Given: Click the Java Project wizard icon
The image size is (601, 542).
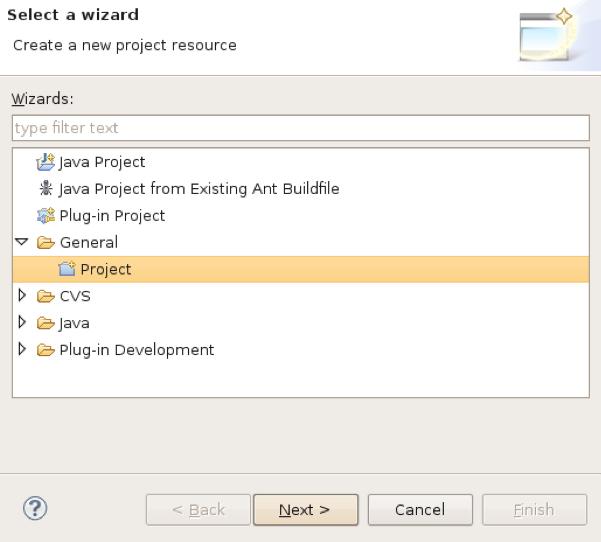Looking at the screenshot, I should [x=45, y=162].
